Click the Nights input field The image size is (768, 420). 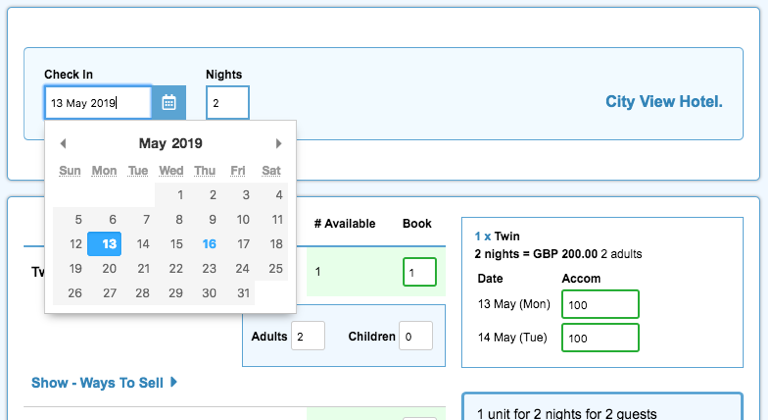[x=227, y=102]
